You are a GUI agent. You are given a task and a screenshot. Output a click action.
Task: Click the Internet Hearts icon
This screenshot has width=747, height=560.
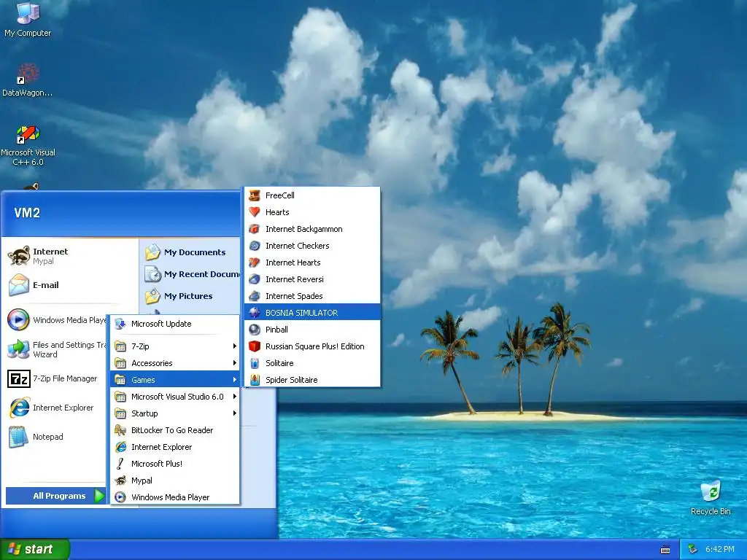[255, 262]
